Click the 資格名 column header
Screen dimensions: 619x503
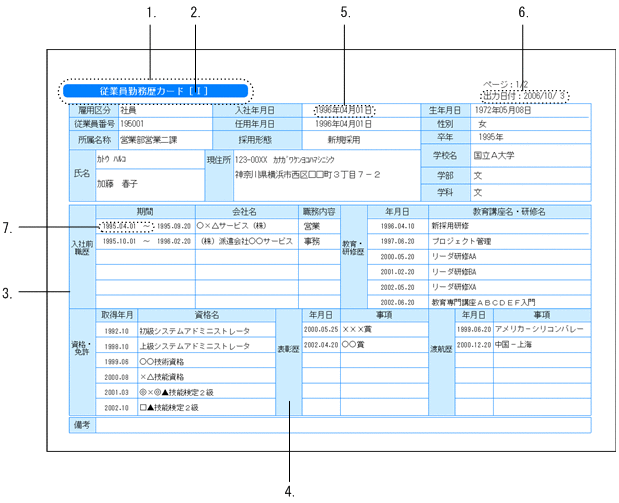point(207,315)
